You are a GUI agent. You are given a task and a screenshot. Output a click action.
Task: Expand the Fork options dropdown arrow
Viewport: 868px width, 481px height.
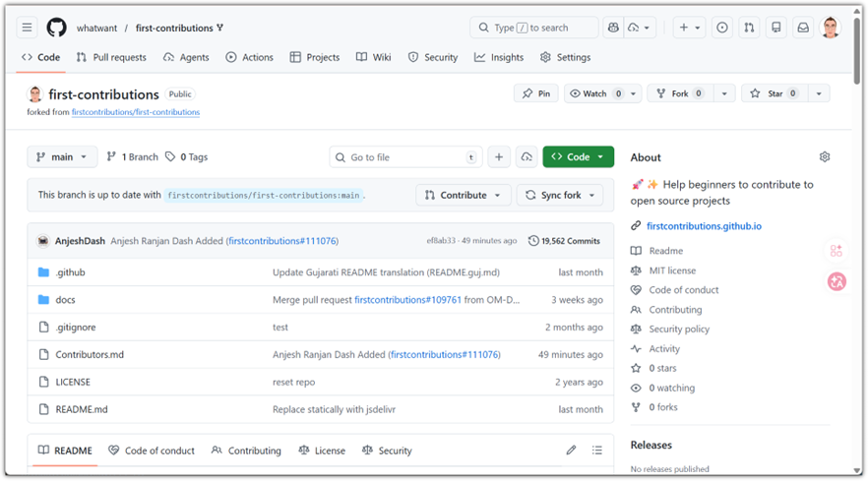(x=724, y=93)
